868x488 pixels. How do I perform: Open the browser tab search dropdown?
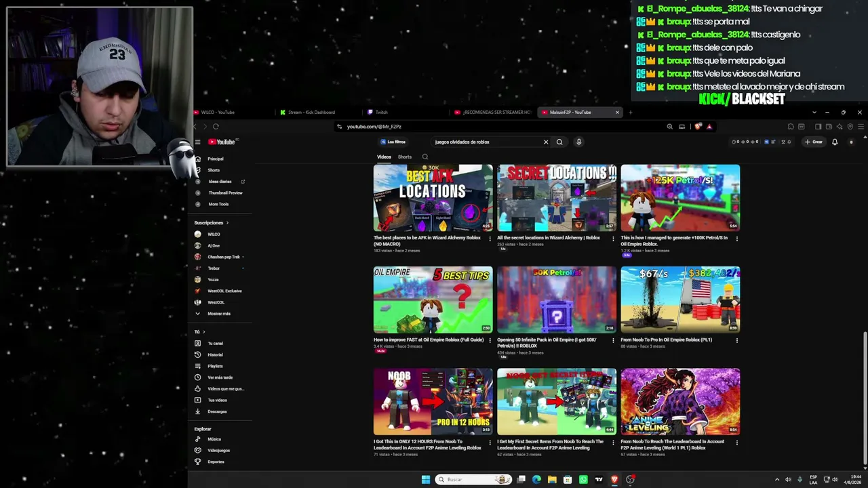[814, 113]
